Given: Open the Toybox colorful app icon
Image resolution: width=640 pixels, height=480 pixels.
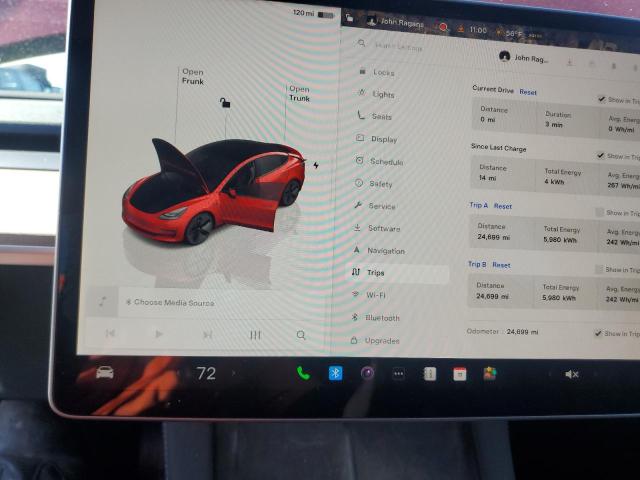Looking at the screenshot, I should pos(490,373).
